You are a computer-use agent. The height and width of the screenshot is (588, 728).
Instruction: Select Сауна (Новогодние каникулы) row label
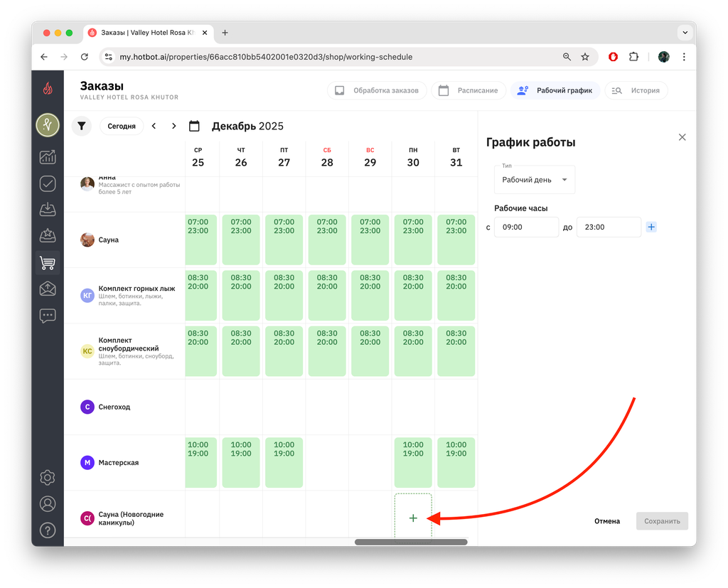[131, 518]
